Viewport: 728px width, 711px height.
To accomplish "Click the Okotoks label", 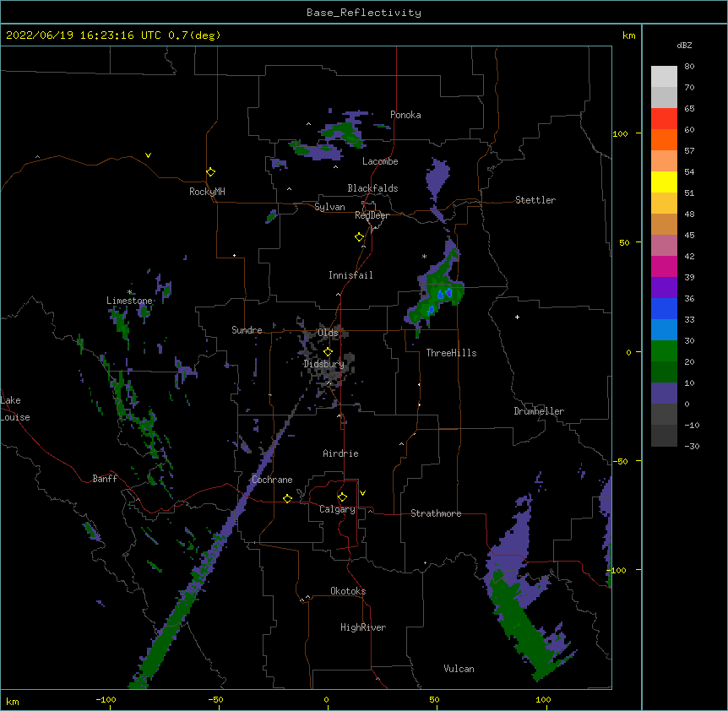I will point(348,591).
